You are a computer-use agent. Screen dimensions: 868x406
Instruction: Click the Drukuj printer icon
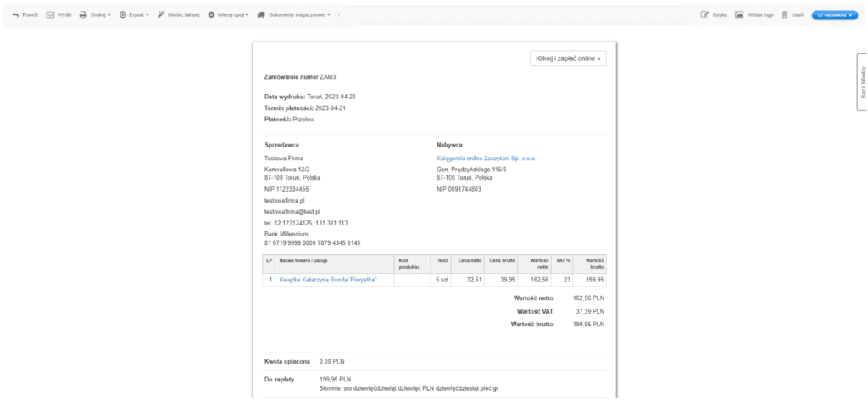pos(84,15)
